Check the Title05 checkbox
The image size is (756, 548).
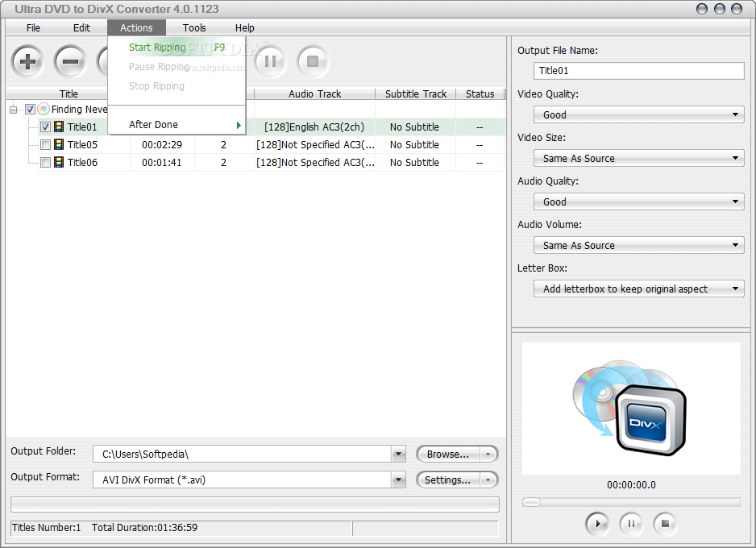(x=45, y=144)
